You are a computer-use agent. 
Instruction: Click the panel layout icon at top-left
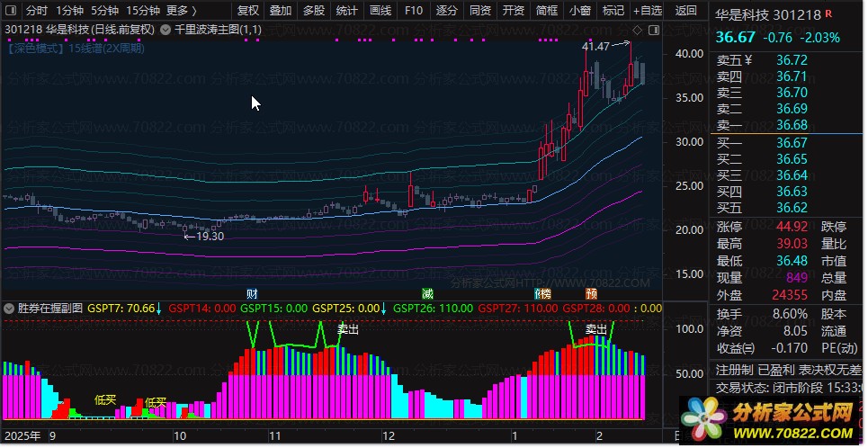click(x=11, y=11)
